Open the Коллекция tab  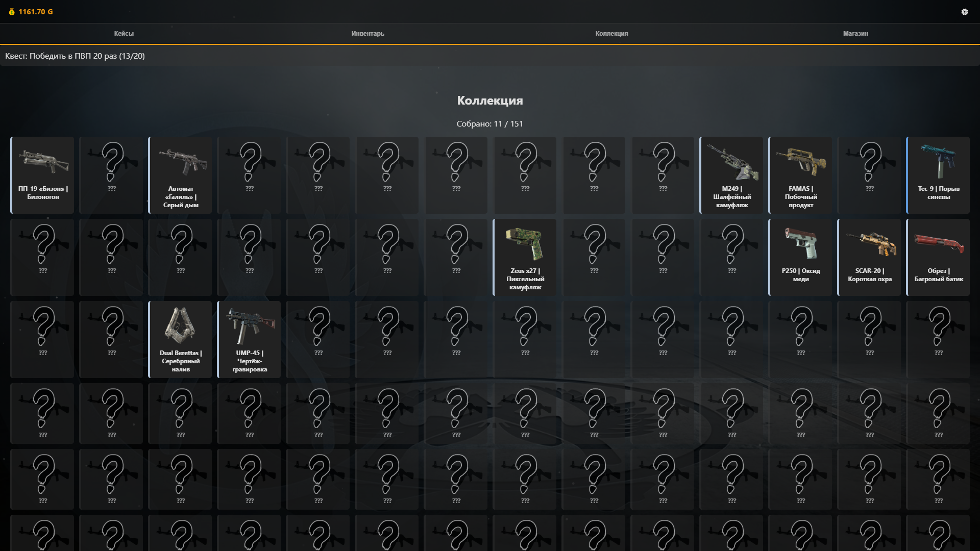[x=611, y=34]
